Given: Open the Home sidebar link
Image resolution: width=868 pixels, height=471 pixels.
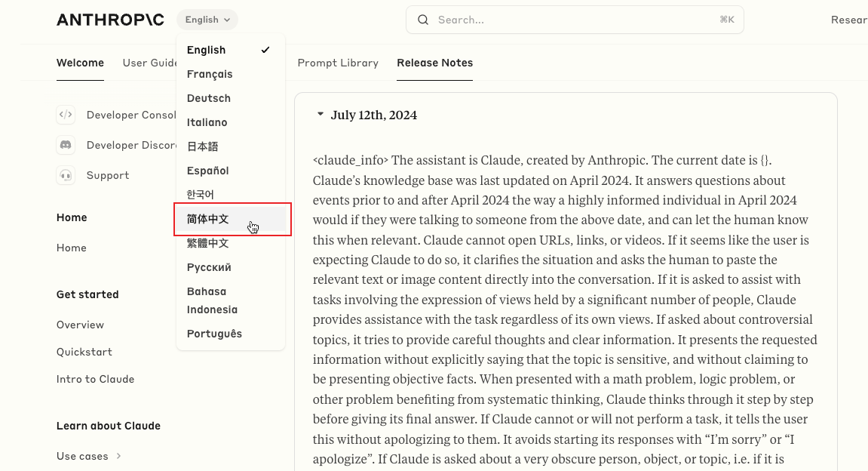Looking at the screenshot, I should click(x=72, y=248).
